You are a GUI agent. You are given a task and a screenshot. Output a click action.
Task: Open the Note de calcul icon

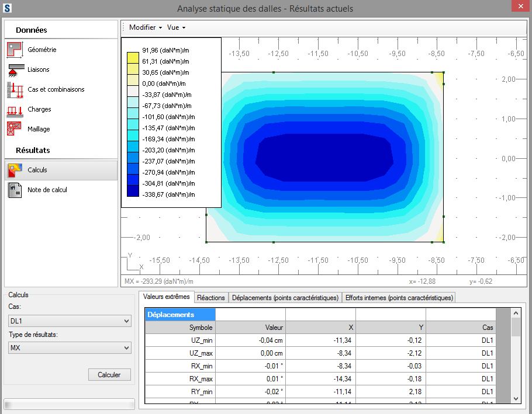(15, 190)
